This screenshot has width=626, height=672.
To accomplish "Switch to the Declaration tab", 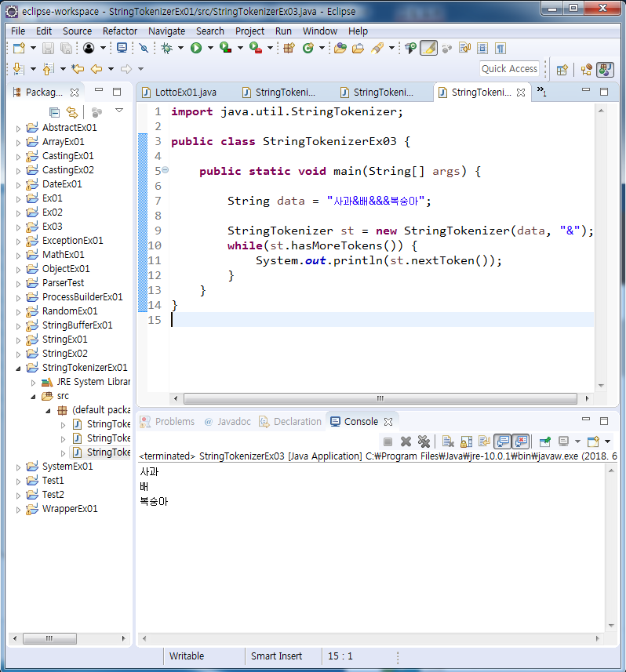I will click(x=291, y=422).
